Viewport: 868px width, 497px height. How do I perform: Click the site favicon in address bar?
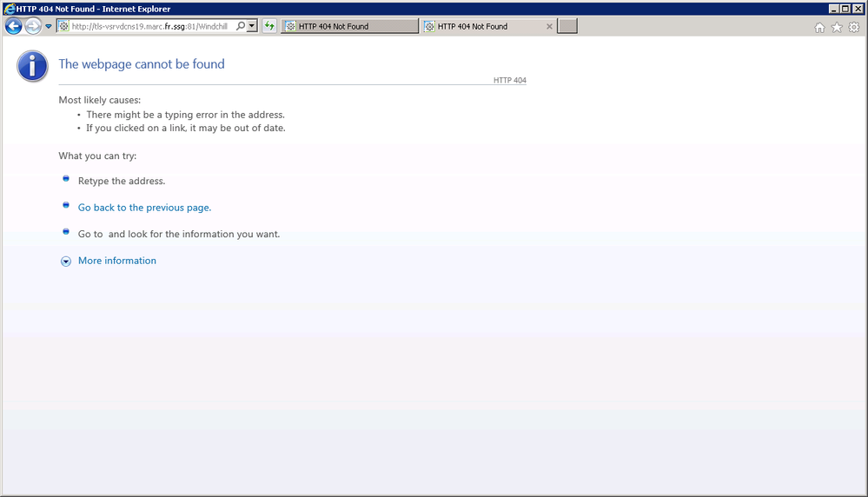click(63, 26)
